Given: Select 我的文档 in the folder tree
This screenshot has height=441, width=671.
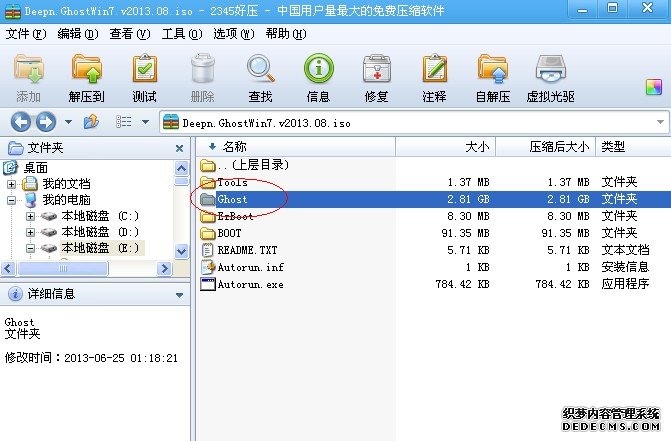Looking at the screenshot, I should 66,184.
